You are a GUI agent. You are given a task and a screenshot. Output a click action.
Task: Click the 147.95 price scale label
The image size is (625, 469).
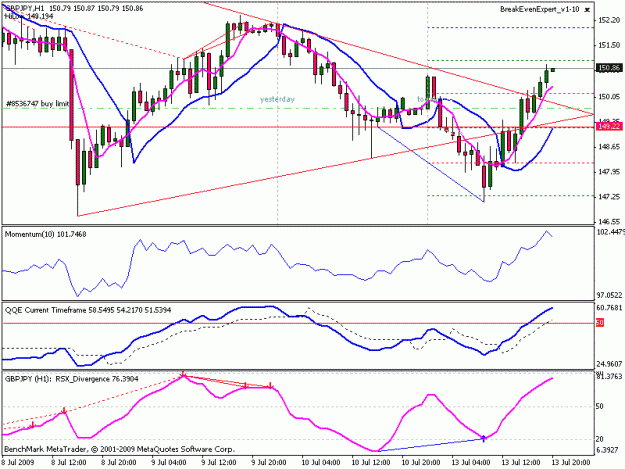tap(609, 172)
